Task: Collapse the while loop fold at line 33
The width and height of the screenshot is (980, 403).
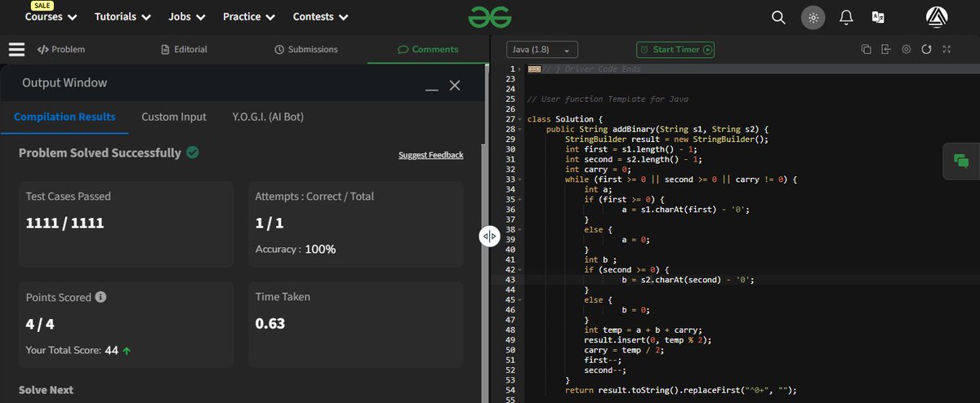Action: click(x=520, y=179)
